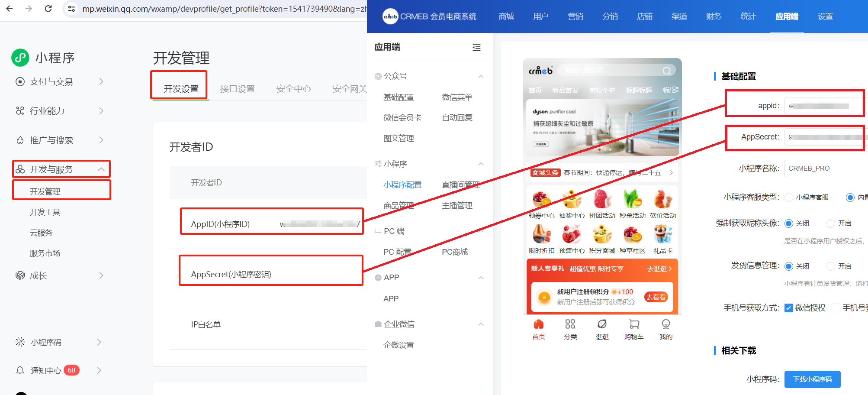
Task: Tap the 购物车 cart icon in the preview
Action: [x=634, y=324]
